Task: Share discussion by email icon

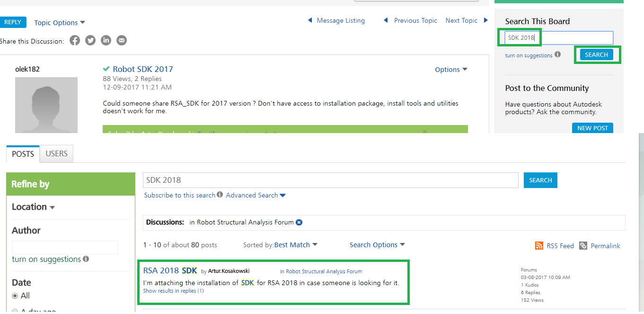Action: pyautogui.click(x=122, y=41)
